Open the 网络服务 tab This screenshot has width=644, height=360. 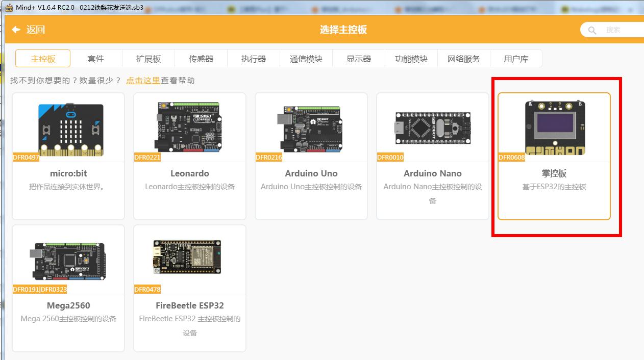[464, 59]
